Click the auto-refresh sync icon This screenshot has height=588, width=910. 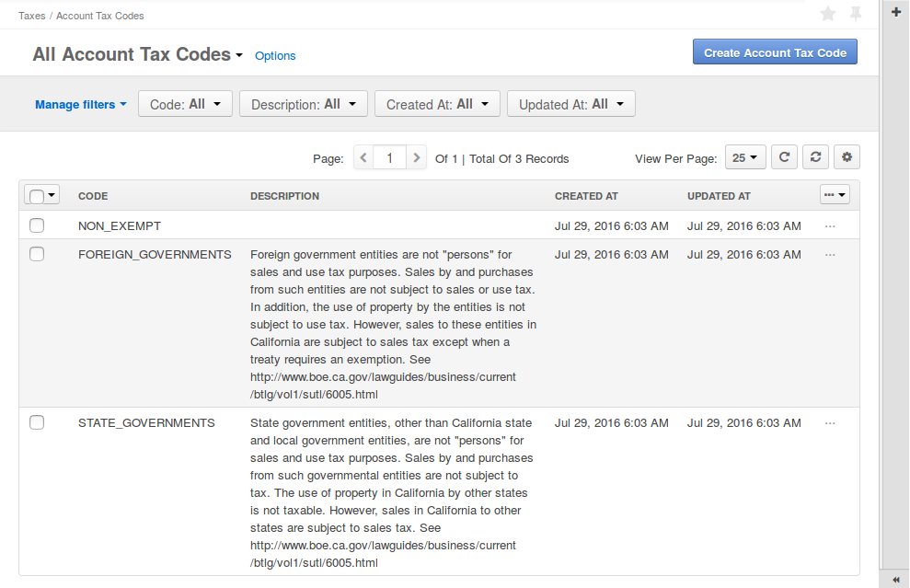point(815,156)
